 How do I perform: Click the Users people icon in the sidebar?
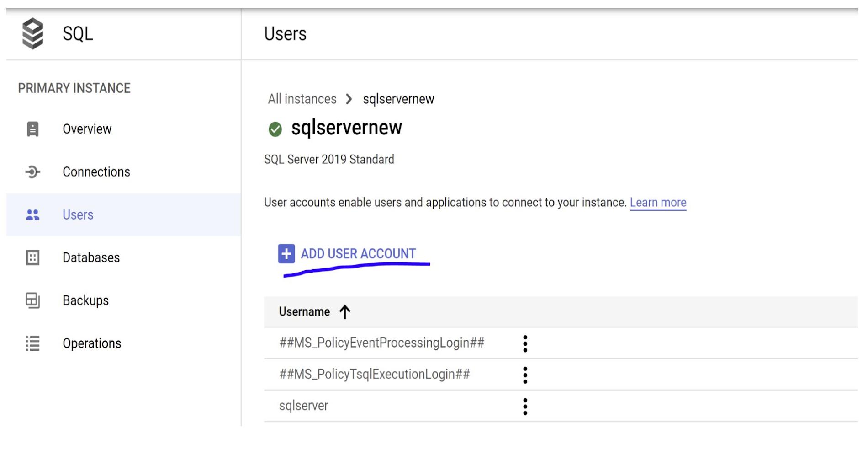point(32,214)
